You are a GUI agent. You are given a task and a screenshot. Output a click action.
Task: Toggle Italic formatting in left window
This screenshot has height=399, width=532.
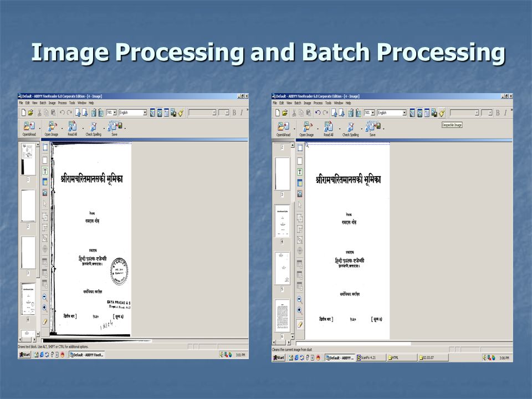tap(242, 112)
